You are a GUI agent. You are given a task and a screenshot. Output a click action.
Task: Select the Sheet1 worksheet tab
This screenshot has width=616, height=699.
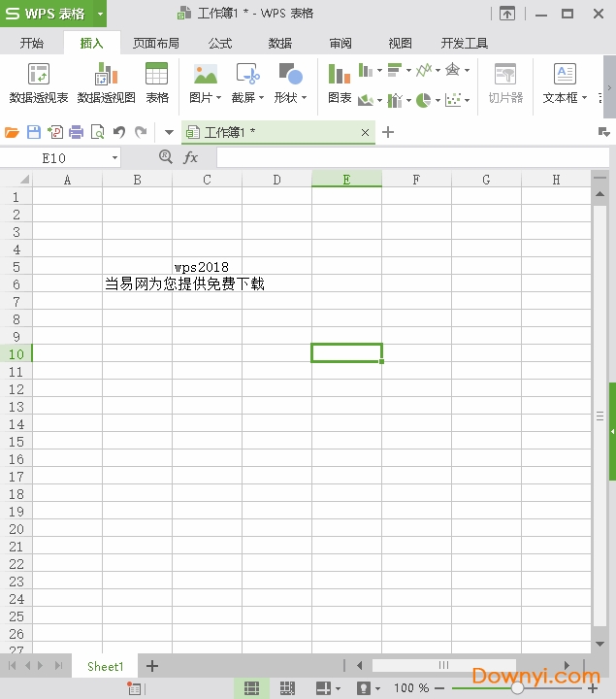(x=106, y=666)
